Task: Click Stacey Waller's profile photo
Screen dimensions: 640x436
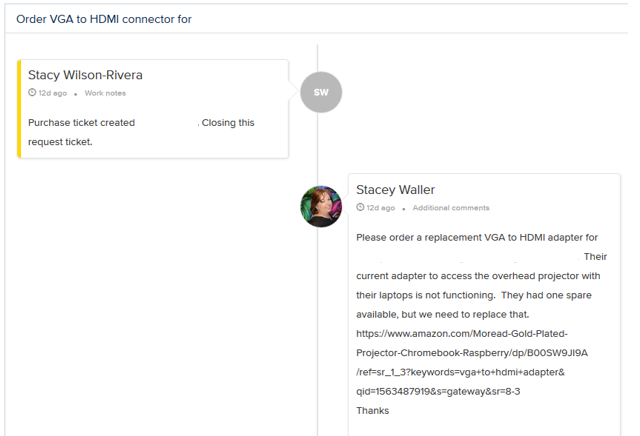Action: [321, 207]
